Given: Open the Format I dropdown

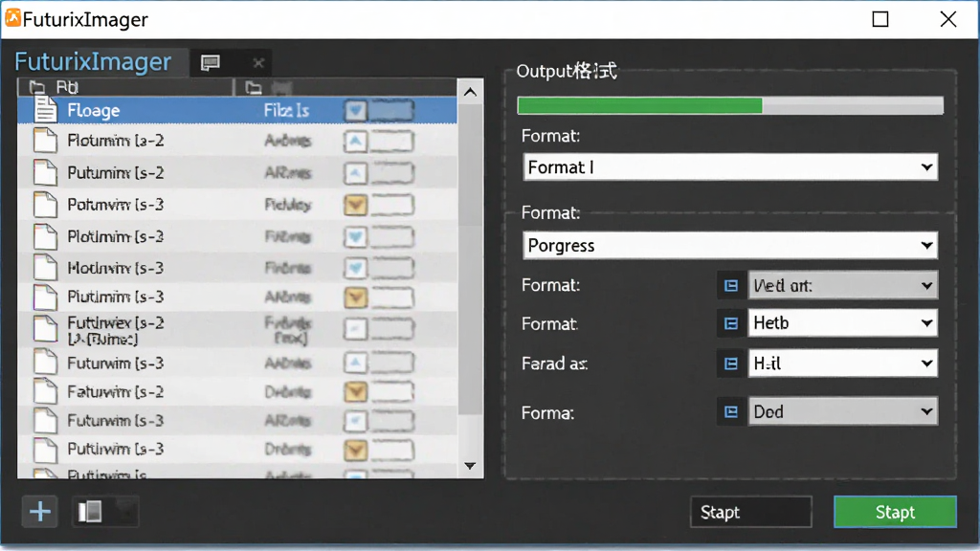Looking at the screenshot, I should tap(730, 167).
